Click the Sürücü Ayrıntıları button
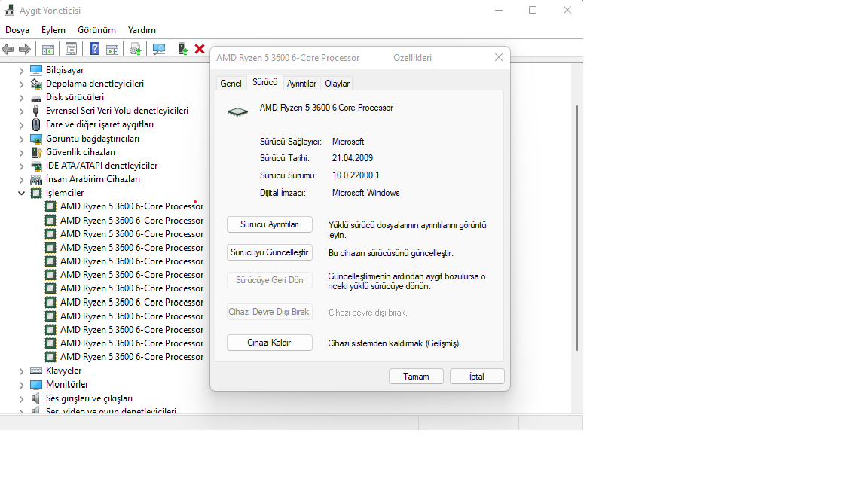The width and height of the screenshot is (868, 488). 270,224
